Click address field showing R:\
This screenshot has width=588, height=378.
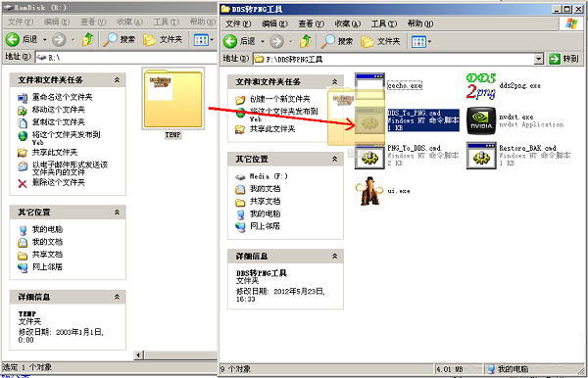(x=126, y=58)
